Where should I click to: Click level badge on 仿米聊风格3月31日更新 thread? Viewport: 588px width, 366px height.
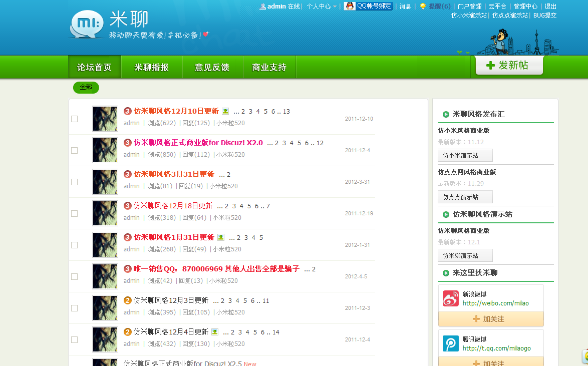(x=128, y=174)
